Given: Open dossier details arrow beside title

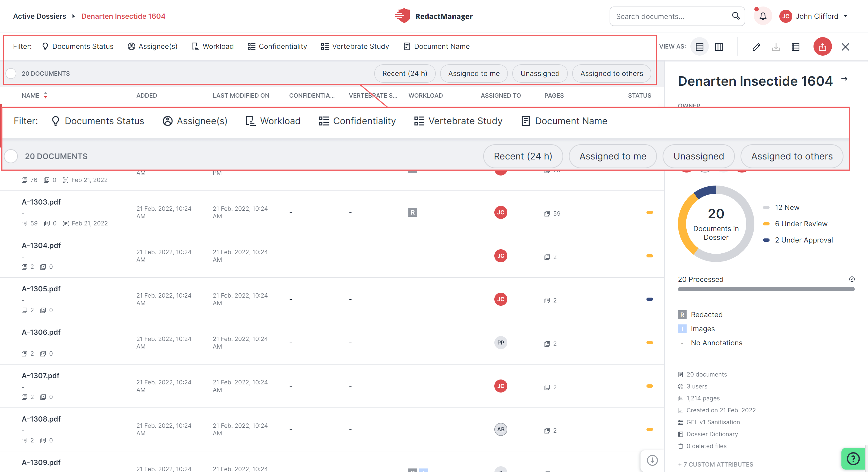Looking at the screenshot, I should (844, 79).
